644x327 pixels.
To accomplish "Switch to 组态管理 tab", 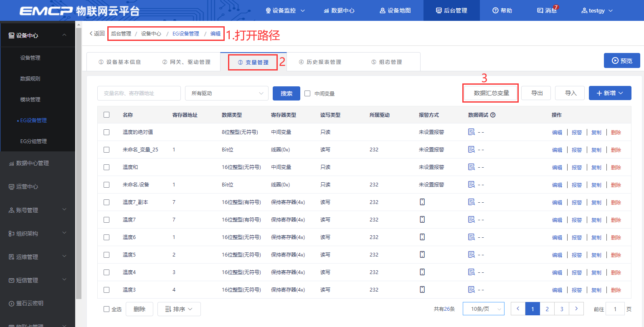I will [x=386, y=62].
